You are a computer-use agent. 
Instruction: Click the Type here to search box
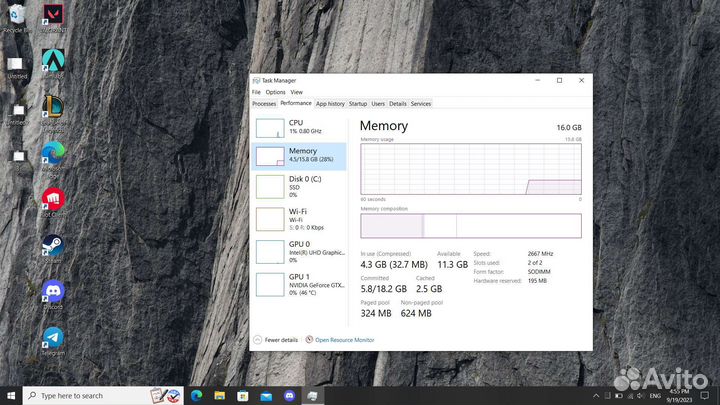[x=103, y=395]
